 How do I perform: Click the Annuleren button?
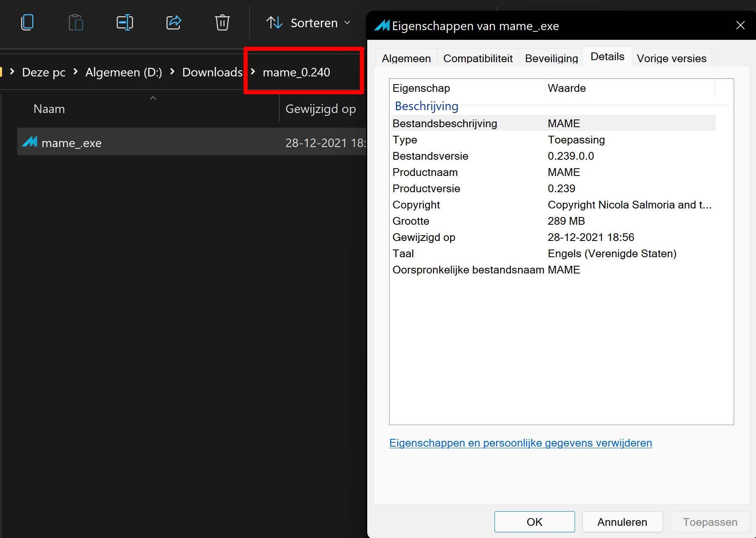pyautogui.click(x=622, y=522)
